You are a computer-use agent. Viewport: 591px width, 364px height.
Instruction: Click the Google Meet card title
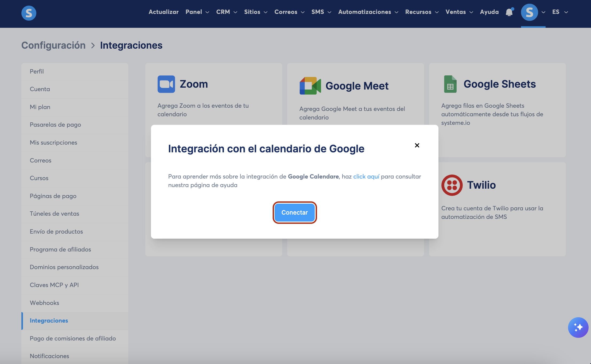click(357, 86)
